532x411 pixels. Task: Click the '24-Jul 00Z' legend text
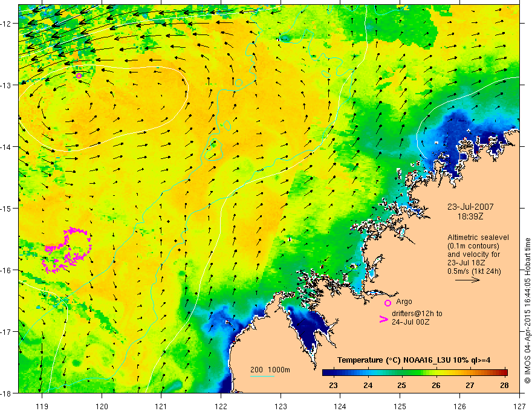point(410,322)
